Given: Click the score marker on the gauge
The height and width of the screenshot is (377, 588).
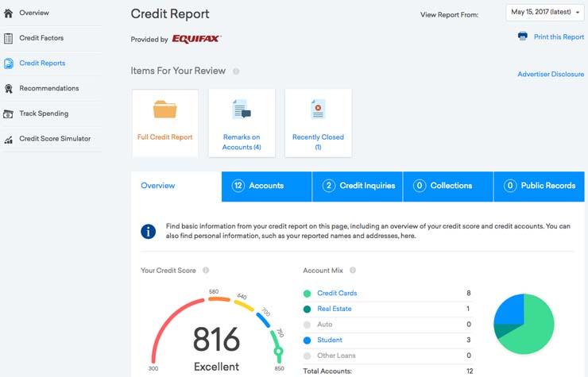Looking at the screenshot, I should click(x=278, y=352).
